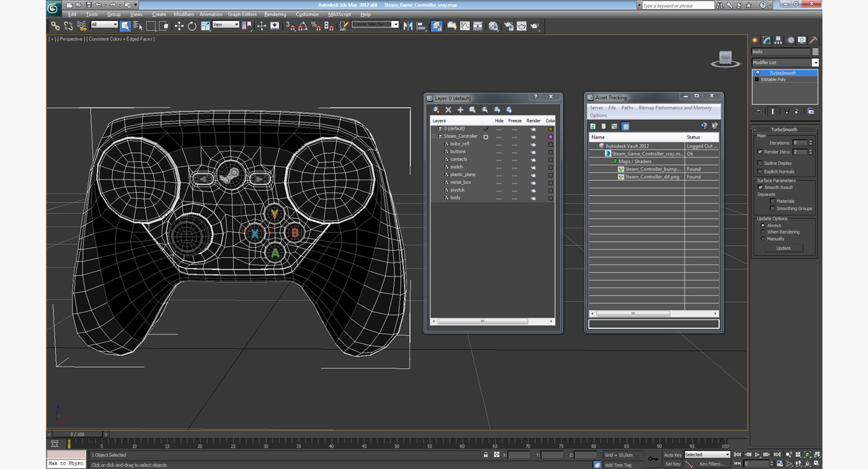868x469 pixels.
Task: Click Delete Layer X icon in Layer dialog
Action: click(448, 110)
